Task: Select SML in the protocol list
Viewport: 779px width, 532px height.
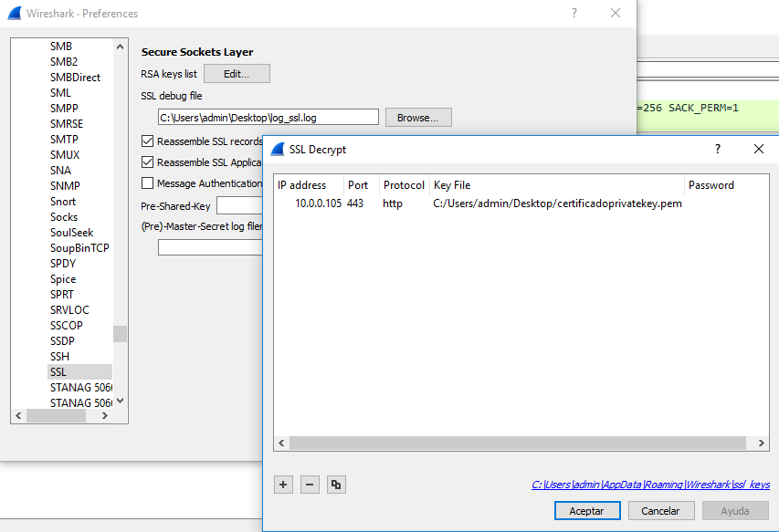Action: click(x=60, y=93)
